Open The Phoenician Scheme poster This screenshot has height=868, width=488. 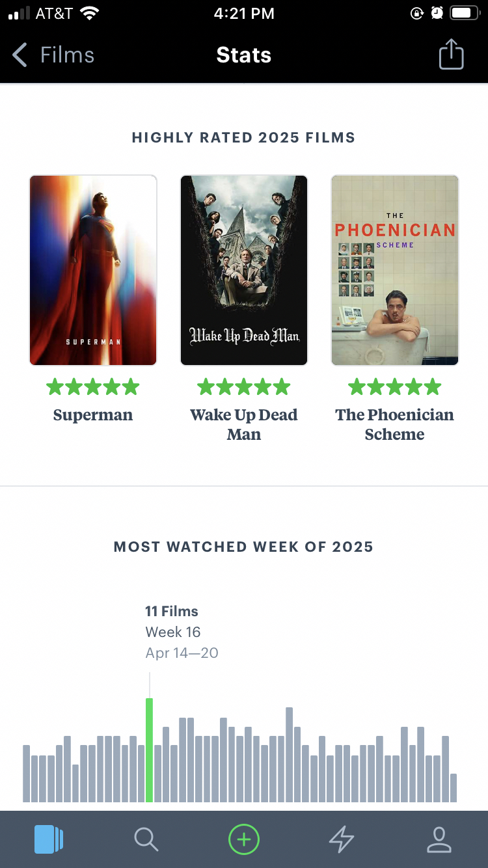395,270
